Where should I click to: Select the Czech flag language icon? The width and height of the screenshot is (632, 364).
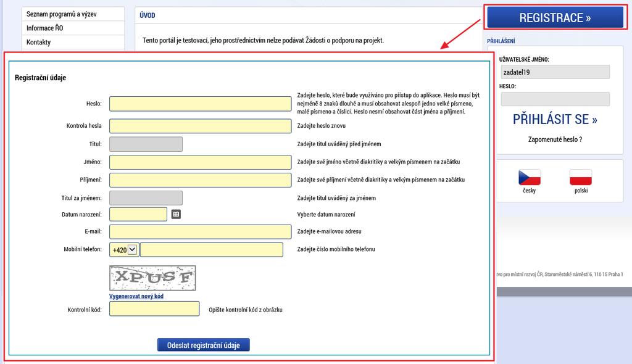pyautogui.click(x=529, y=177)
